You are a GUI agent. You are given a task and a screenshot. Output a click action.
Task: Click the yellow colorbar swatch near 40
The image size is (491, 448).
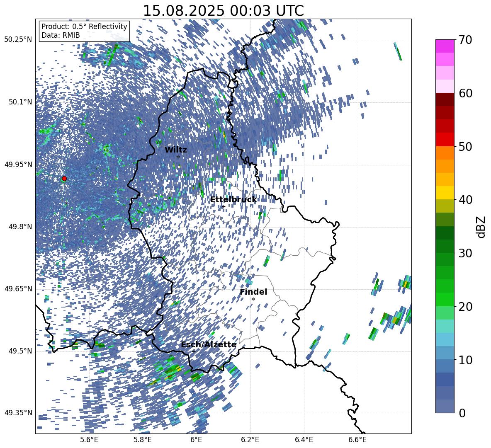[445, 193]
